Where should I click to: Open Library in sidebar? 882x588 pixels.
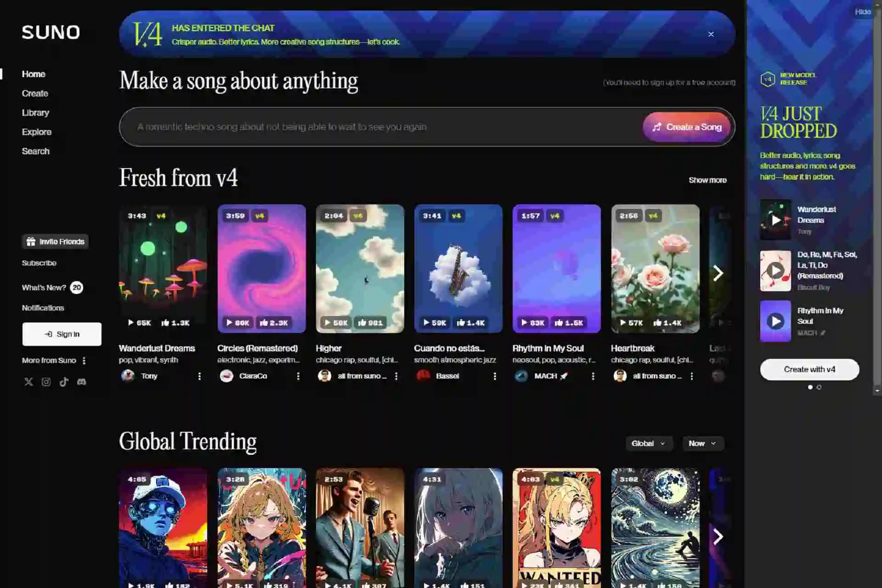35,113
